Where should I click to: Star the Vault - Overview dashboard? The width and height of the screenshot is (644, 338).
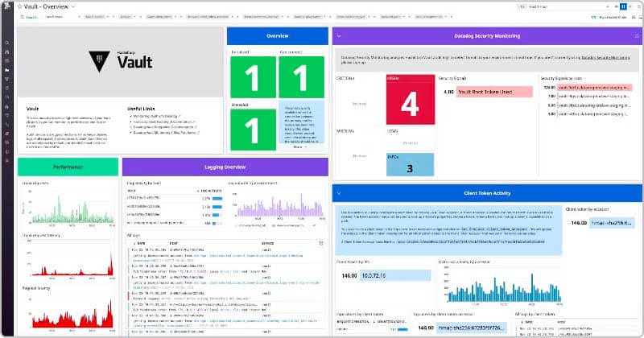(20, 6)
